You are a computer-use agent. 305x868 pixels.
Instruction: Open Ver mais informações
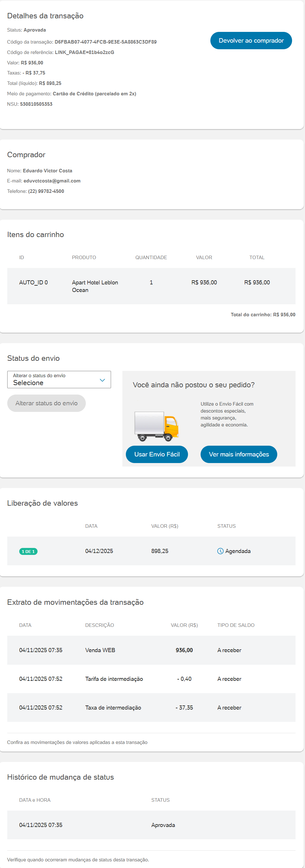[x=239, y=454]
